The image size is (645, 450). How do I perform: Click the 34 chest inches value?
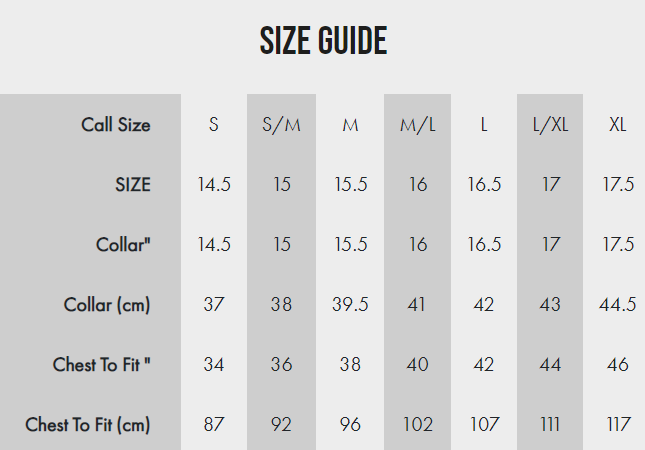pyautogui.click(x=213, y=364)
